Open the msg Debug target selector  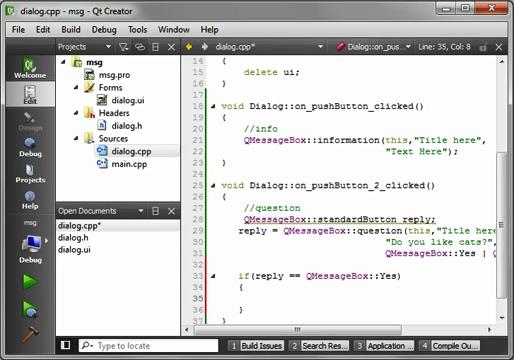(30, 242)
